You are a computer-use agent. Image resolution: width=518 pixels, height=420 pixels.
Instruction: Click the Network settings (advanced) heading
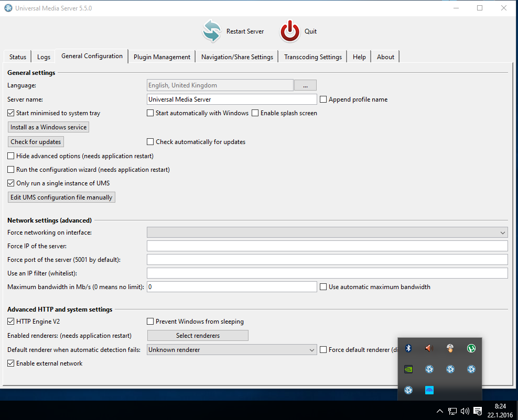click(x=50, y=220)
